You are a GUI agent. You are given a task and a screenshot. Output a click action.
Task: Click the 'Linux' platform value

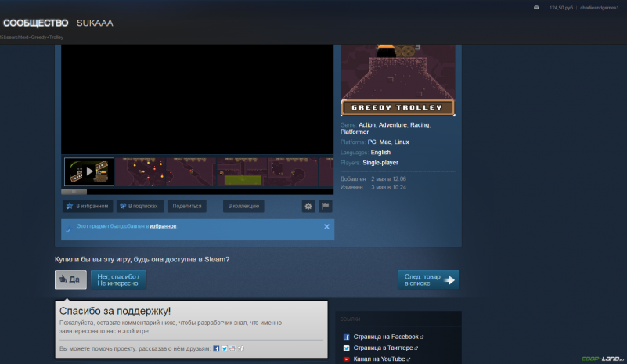pos(402,142)
